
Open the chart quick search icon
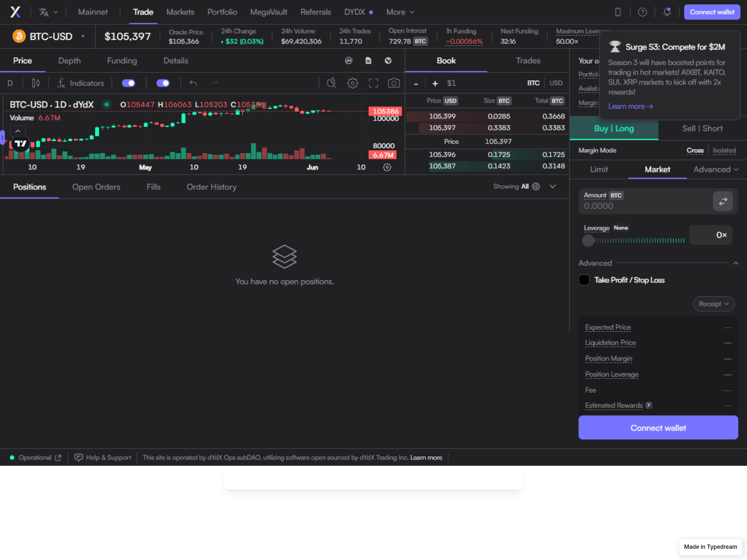point(331,83)
